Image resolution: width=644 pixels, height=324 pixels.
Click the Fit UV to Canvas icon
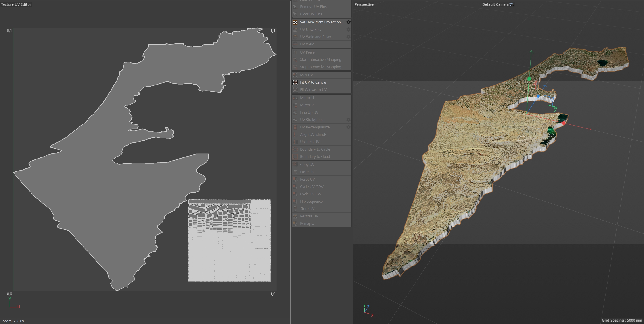[295, 82]
